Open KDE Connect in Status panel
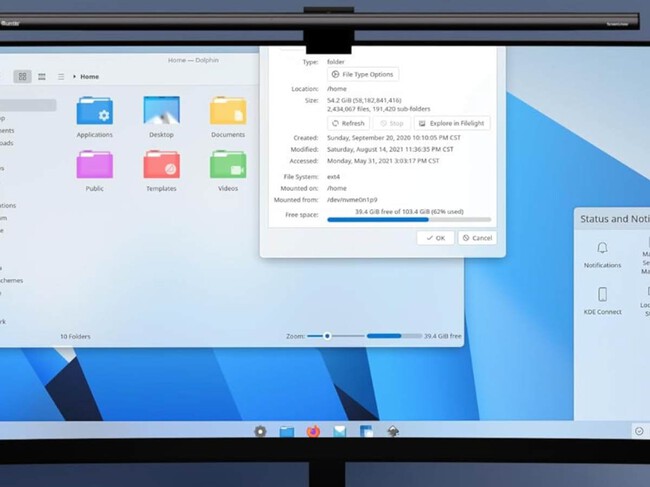The image size is (650, 487). tap(602, 300)
